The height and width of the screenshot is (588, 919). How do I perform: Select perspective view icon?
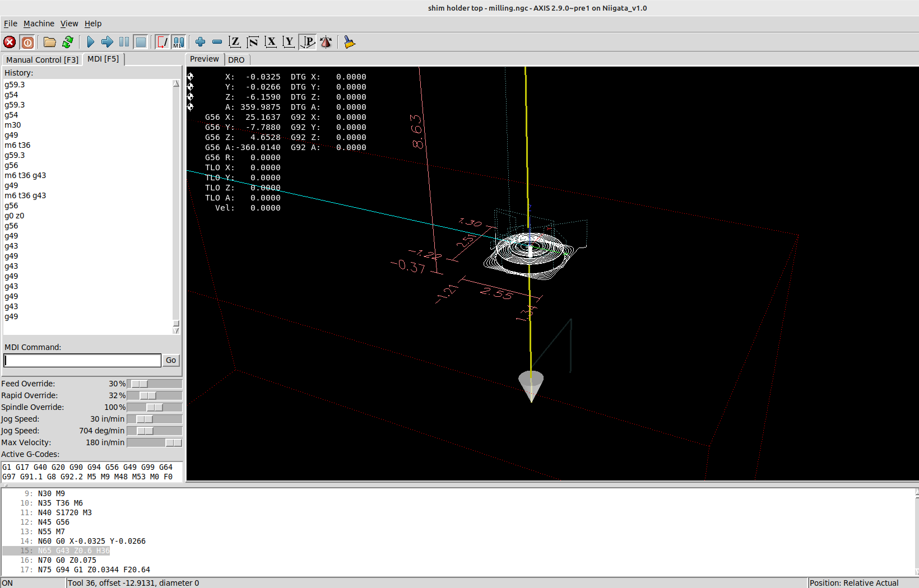coord(308,42)
